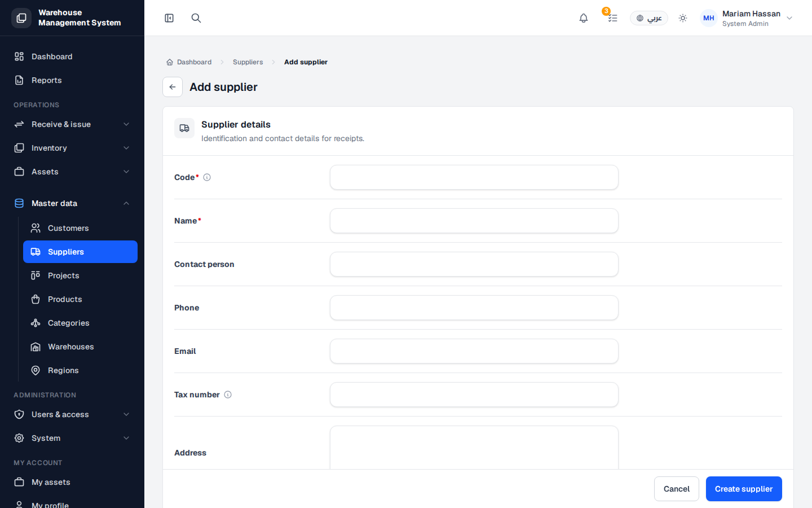Open Suppliers breadcrumb link
Image resolution: width=812 pixels, height=508 pixels.
pos(248,62)
